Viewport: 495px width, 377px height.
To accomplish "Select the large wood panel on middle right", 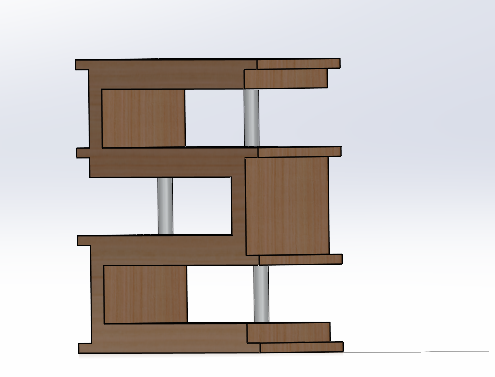I will tap(287, 206).
